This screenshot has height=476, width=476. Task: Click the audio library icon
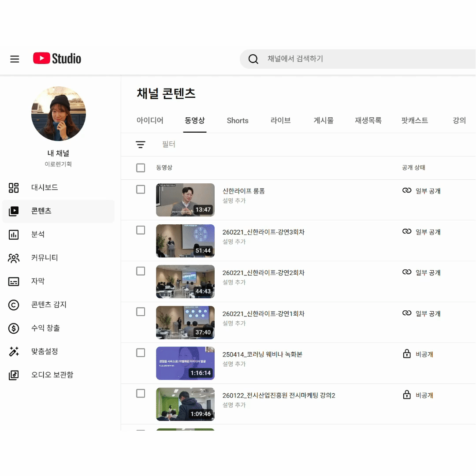tap(14, 375)
